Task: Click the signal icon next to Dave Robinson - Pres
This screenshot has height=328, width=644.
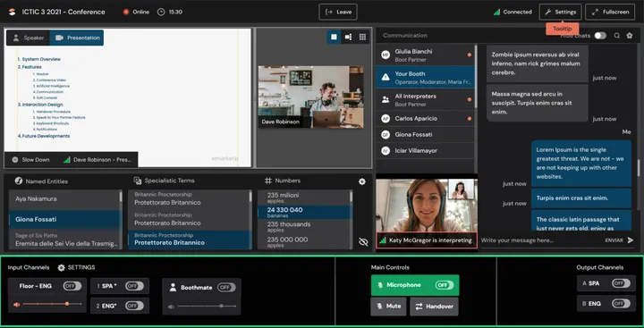Action: tap(67, 160)
